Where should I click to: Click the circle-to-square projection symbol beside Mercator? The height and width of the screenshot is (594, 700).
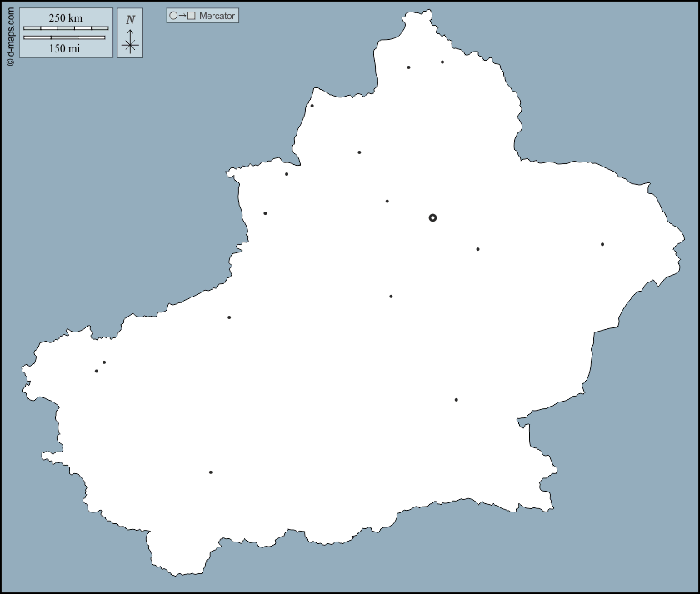182,16
